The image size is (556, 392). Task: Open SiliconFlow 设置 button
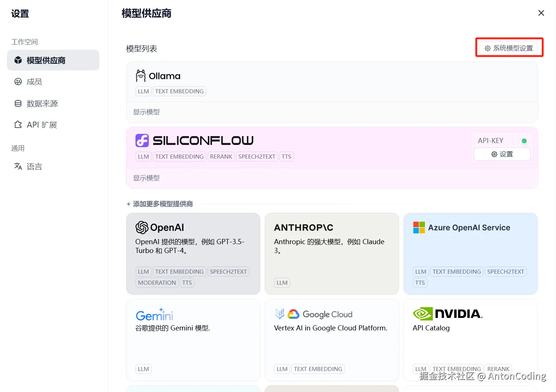point(502,154)
